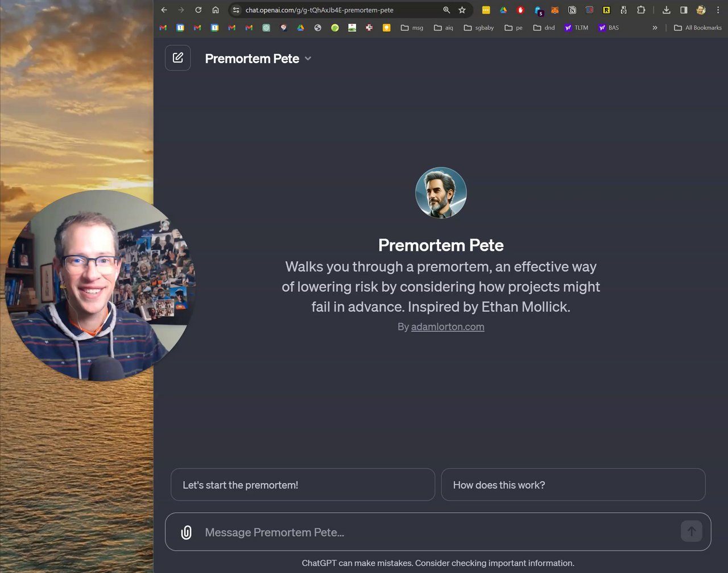Toggle the browser side panel

684,10
